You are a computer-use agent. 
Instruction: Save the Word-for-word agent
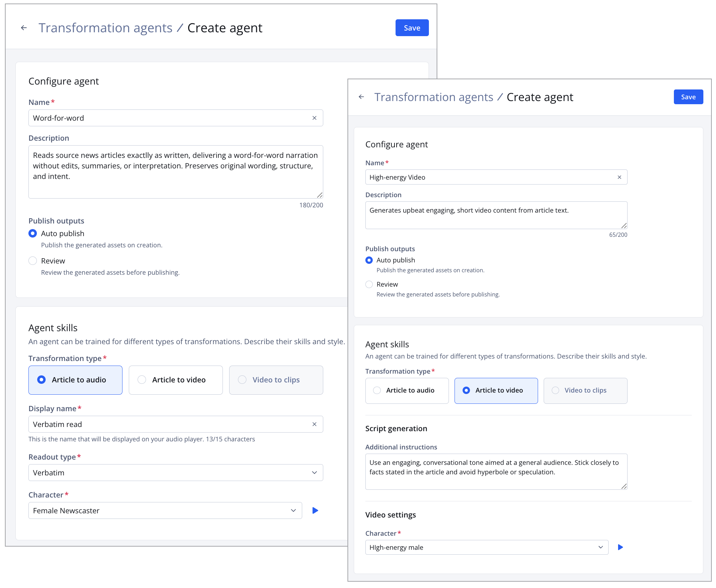[412, 27]
